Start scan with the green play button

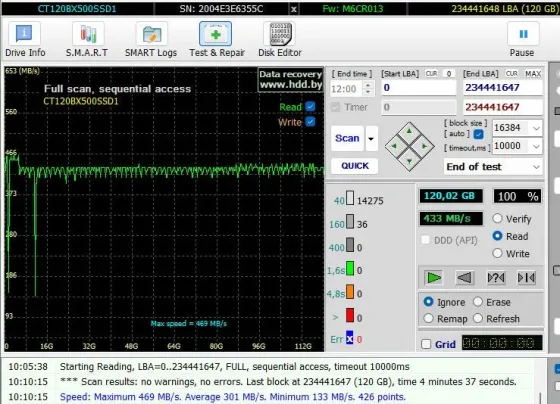434,278
